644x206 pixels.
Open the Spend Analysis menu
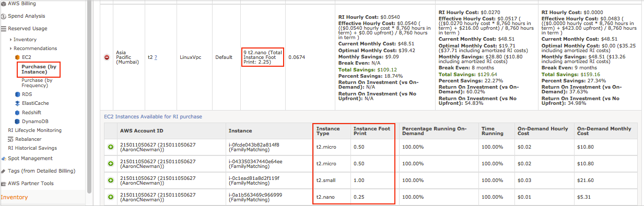tap(26, 16)
